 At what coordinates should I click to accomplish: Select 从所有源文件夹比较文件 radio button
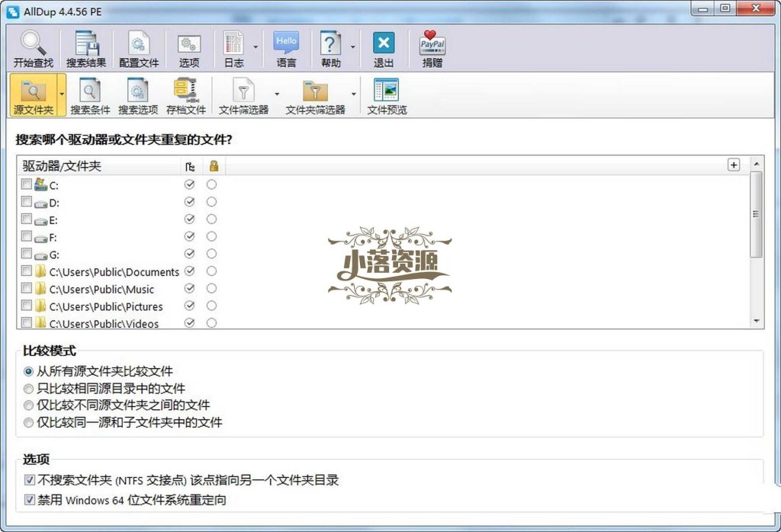[x=28, y=371]
